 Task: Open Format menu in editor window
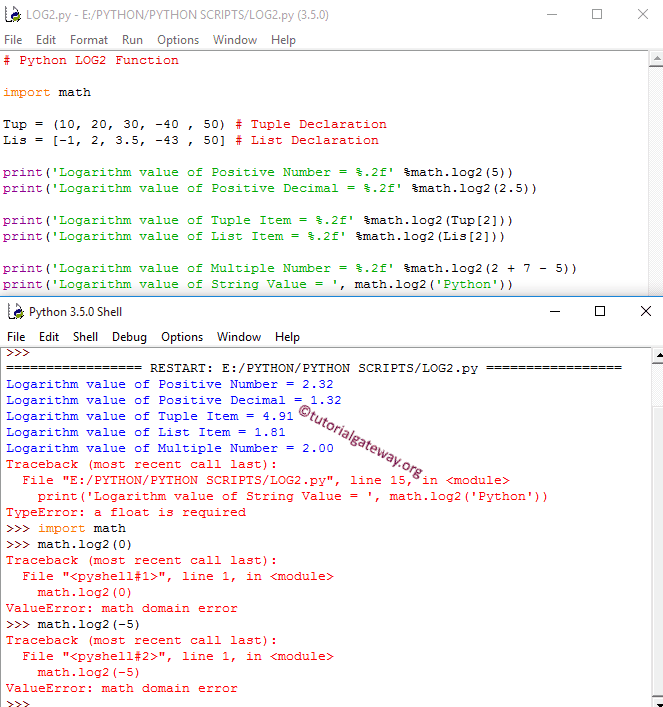click(89, 40)
